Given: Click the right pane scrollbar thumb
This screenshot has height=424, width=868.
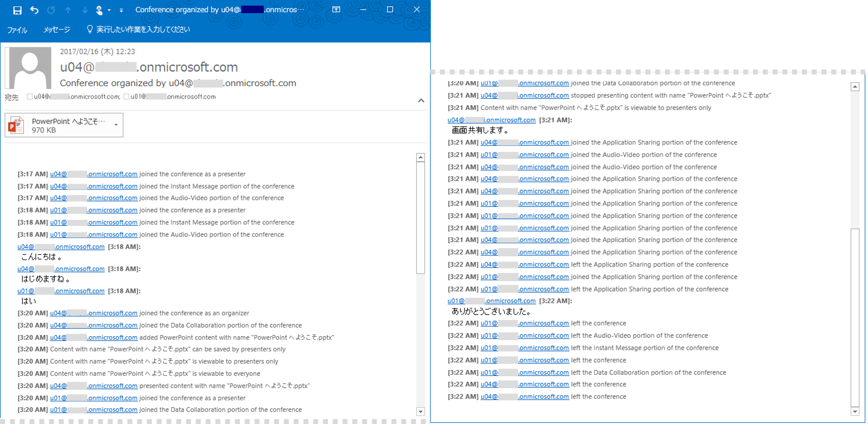Looking at the screenshot, I should [855, 317].
